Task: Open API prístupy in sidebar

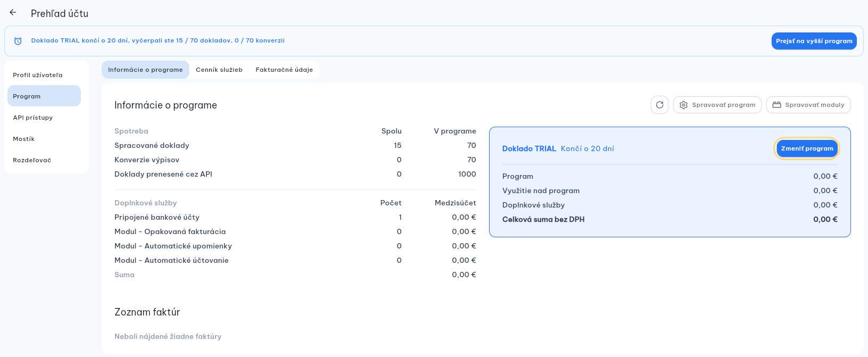Action: (x=44, y=118)
